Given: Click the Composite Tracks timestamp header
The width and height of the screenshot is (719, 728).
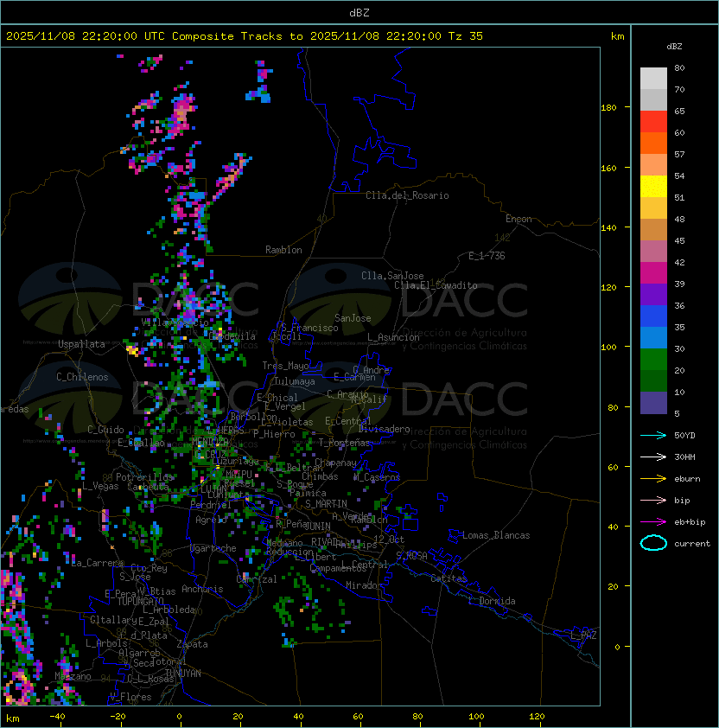Looking at the screenshot, I should point(245,36).
